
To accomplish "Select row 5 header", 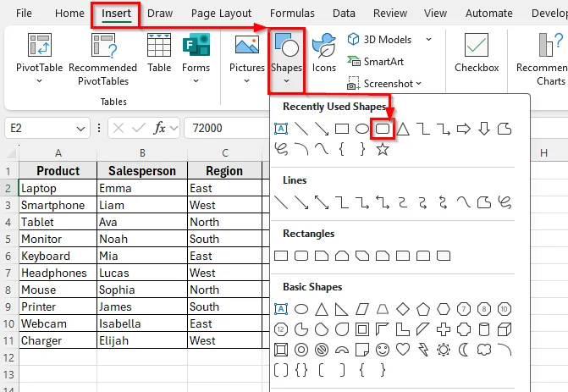I will click(x=8, y=239).
